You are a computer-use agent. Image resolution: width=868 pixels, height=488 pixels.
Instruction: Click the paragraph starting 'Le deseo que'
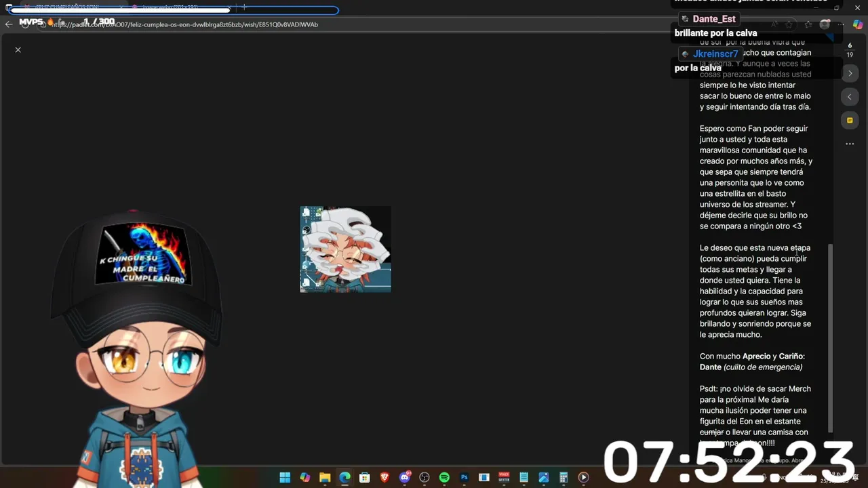pos(755,291)
